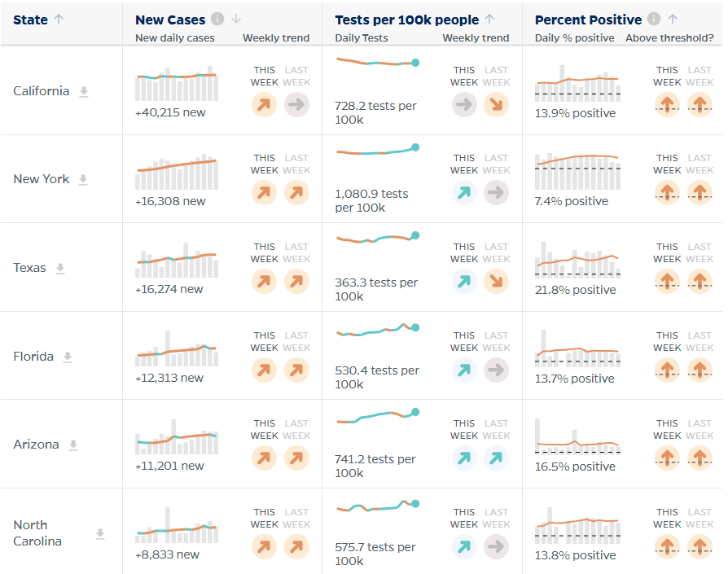Download Arizona data using arrow icon
This screenshot has width=728, height=574.
[73, 445]
